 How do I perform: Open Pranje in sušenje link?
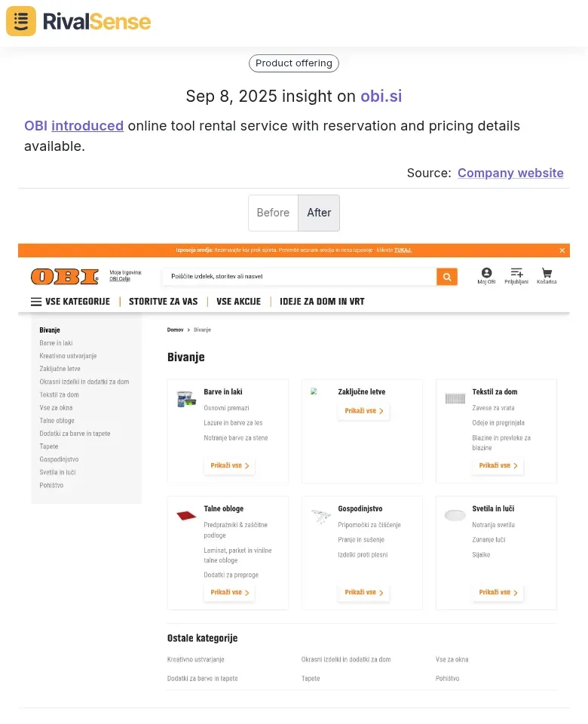pos(361,540)
